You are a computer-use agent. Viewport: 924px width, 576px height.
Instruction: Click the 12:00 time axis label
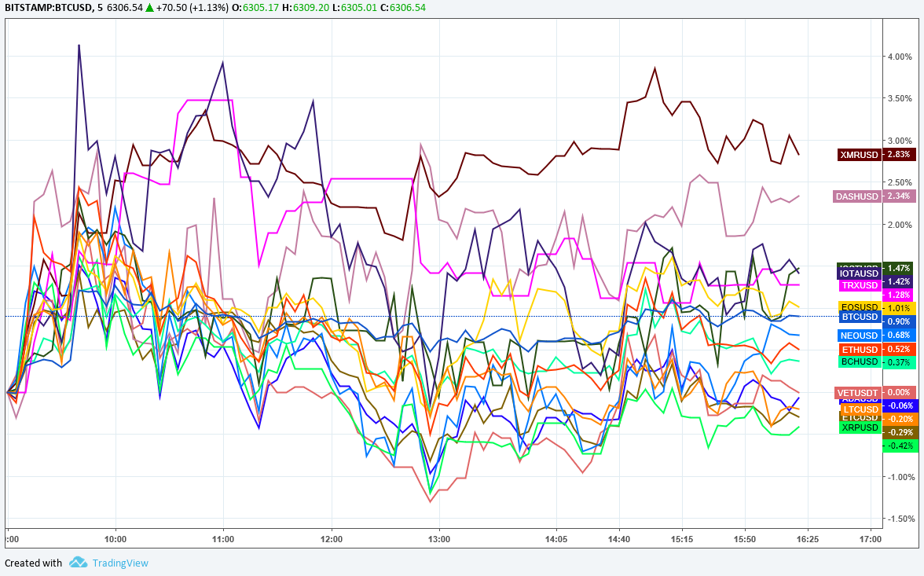[x=332, y=539]
